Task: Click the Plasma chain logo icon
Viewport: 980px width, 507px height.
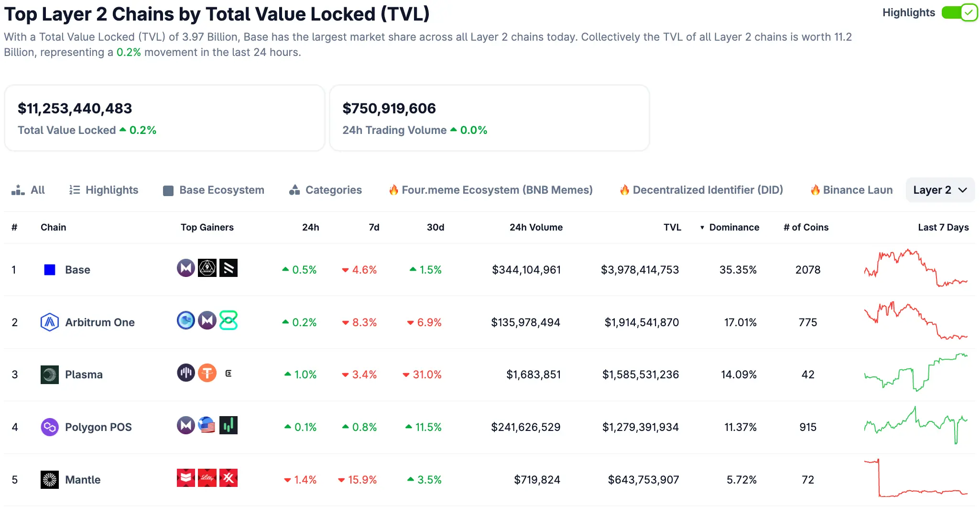Action: click(x=50, y=375)
